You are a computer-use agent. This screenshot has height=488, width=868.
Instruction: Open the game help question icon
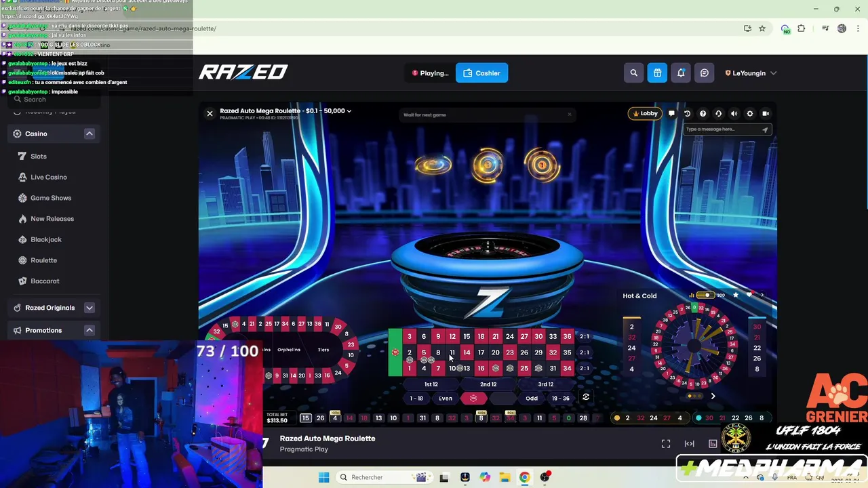(x=703, y=114)
